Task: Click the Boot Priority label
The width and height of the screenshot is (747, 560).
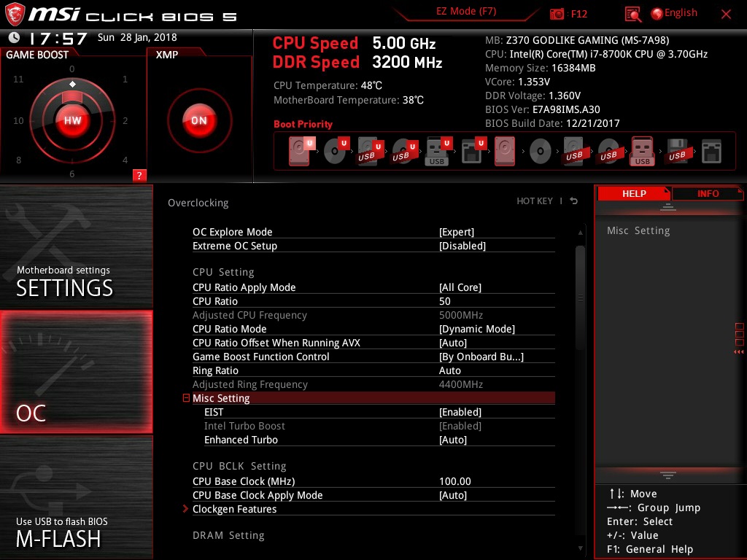Action: tap(303, 124)
